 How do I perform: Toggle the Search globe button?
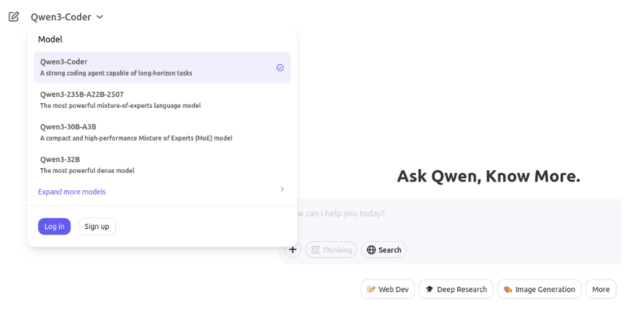pyautogui.click(x=384, y=250)
